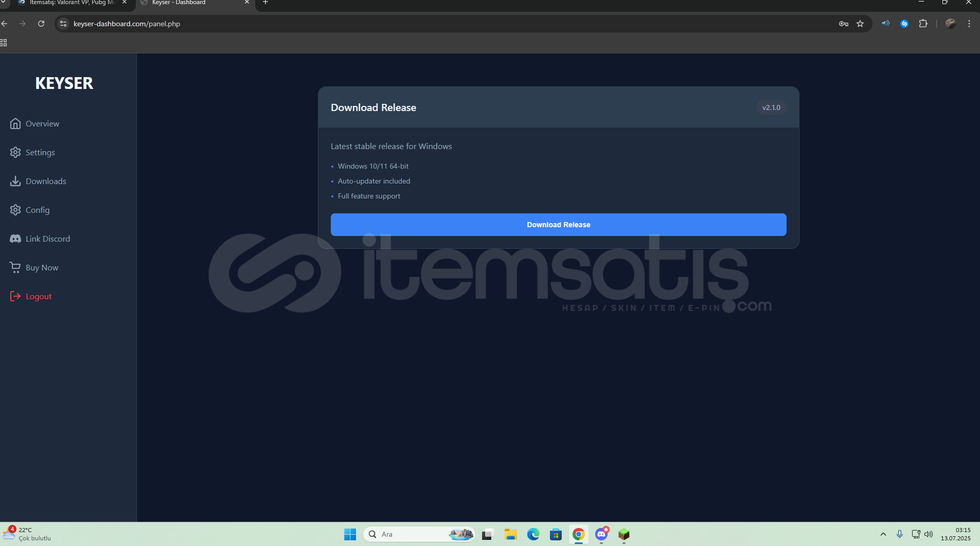Go to Downloads section
The image size is (980, 546).
(x=46, y=181)
